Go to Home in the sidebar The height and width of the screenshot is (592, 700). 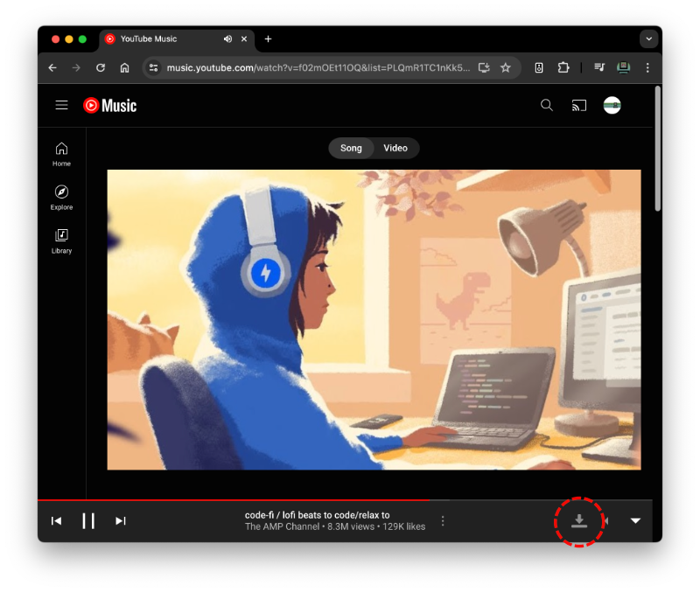(61, 155)
